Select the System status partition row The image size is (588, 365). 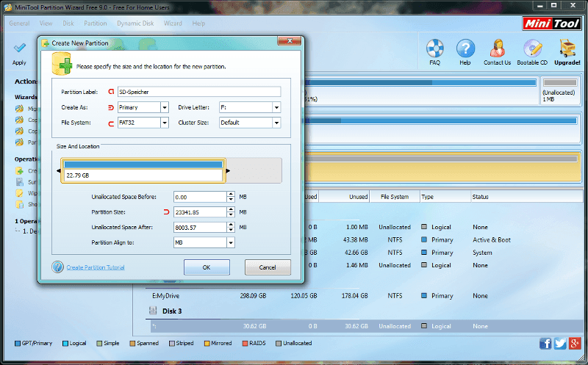[444, 253]
